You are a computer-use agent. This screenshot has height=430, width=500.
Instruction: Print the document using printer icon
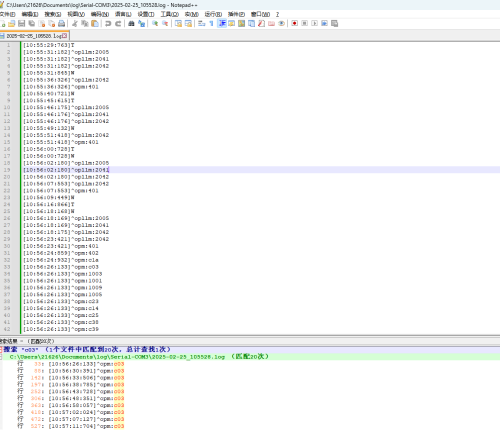62,23
